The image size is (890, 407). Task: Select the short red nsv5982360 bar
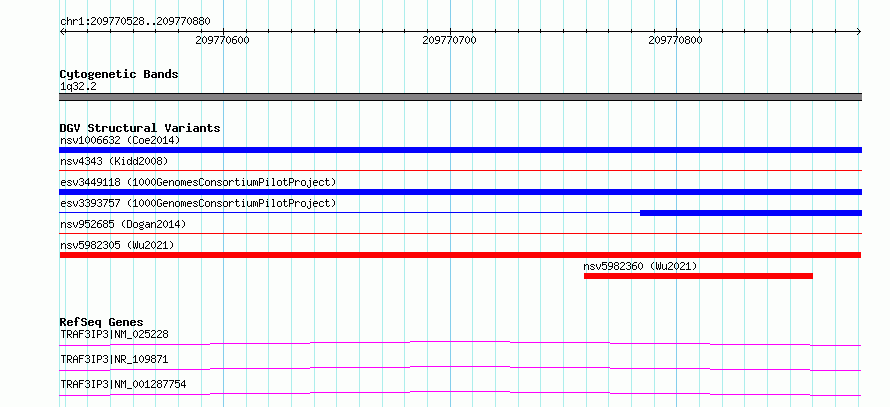click(698, 276)
